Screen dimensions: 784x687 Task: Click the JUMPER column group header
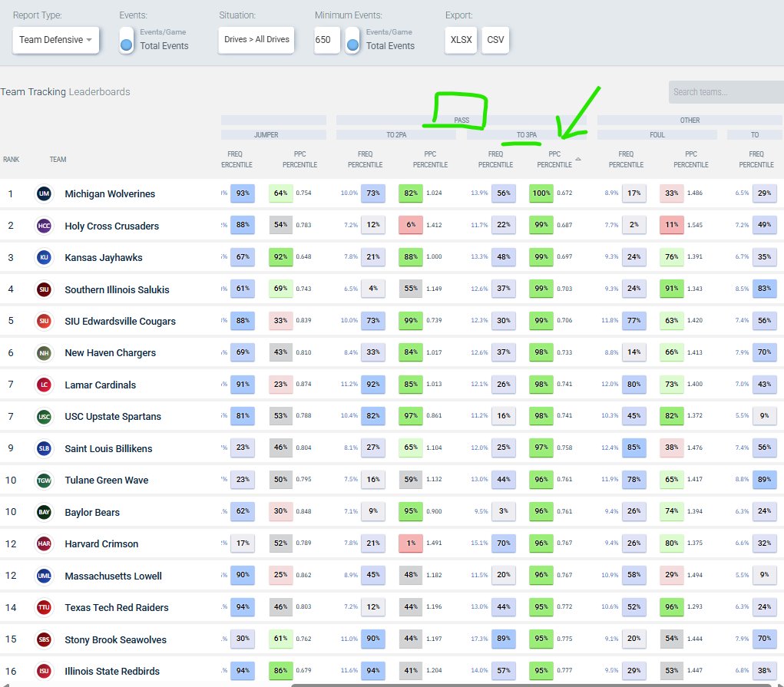[x=273, y=134]
